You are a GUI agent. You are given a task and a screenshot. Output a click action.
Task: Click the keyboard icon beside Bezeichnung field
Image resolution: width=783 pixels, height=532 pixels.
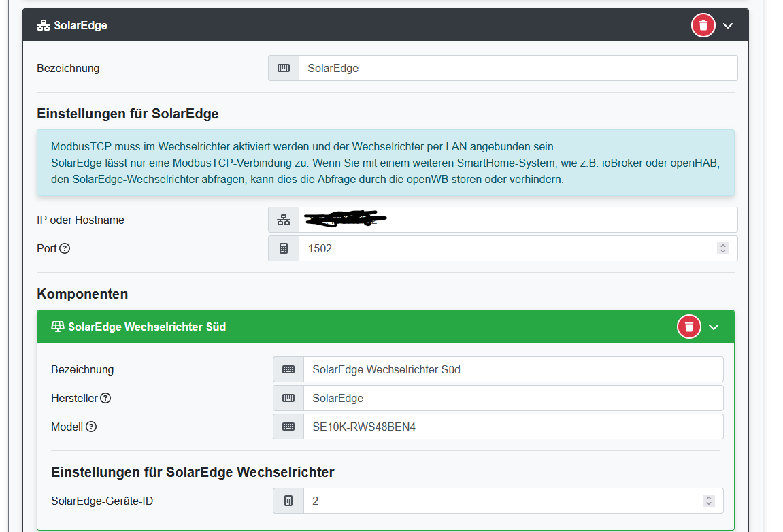pyautogui.click(x=284, y=68)
